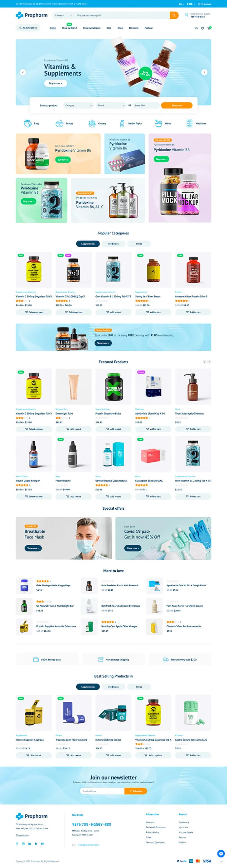This screenshot has height=868, width=227.
Task: Click Subscribe in the newsletter section
Action: click(x=136, y=791)
